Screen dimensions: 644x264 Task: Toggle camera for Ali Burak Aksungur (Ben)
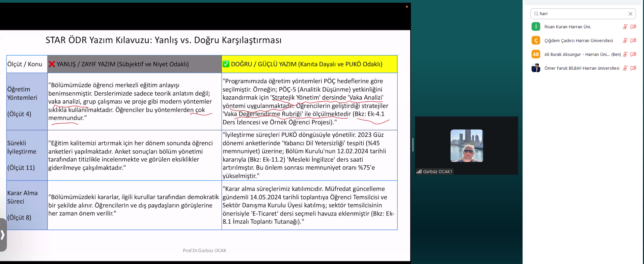coord(633,54)
